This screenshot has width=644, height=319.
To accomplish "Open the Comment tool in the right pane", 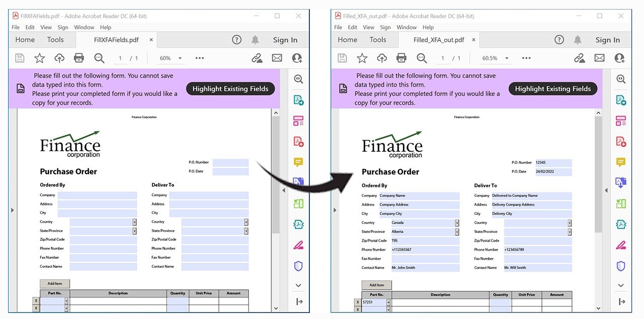I will (621, 161).
